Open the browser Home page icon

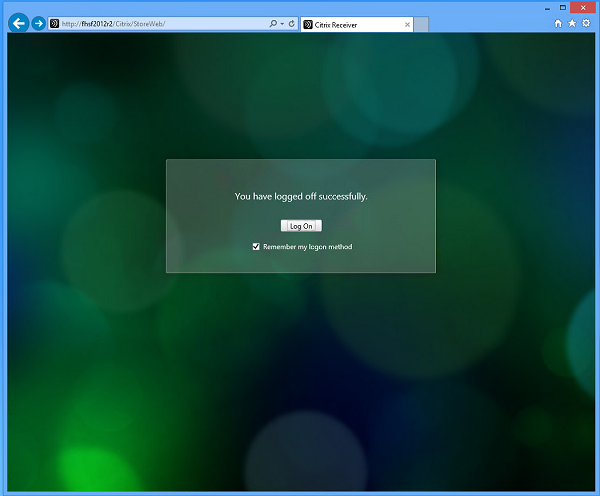tap(558, 23)
